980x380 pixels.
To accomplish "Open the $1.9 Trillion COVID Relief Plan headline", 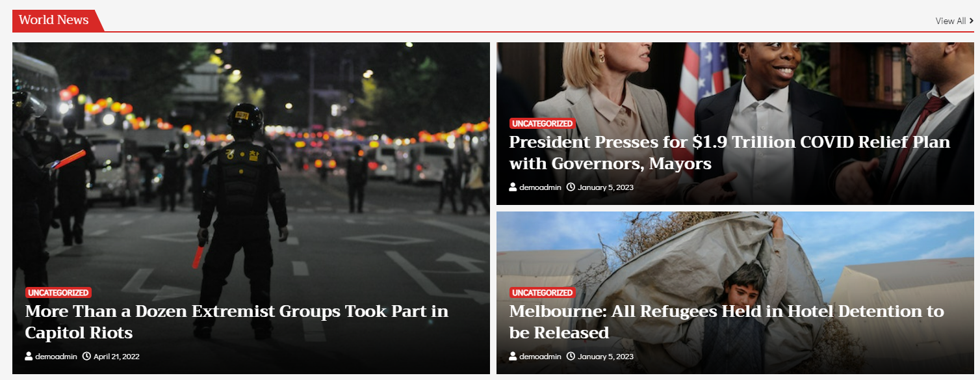I will coord(730,153).
